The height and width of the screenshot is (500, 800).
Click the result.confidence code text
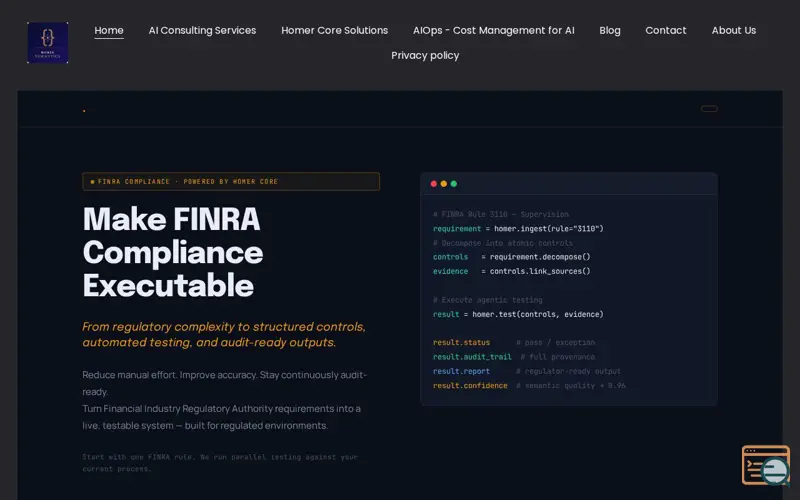click(x=470, y=385)
